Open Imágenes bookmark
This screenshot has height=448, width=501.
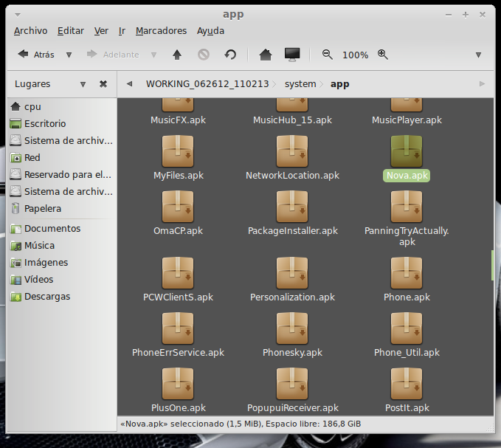[x=61, y=262]
